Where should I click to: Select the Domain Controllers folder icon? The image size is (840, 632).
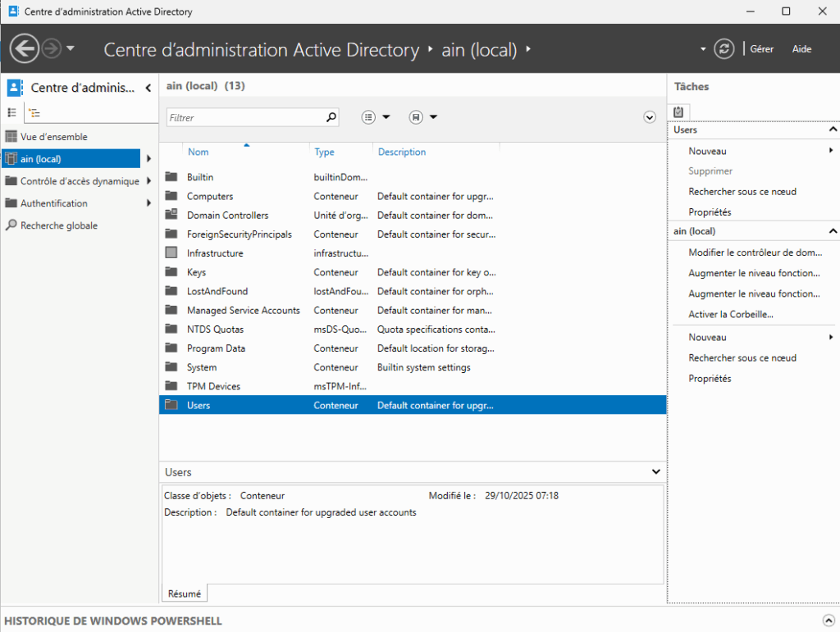pos(171,215)
